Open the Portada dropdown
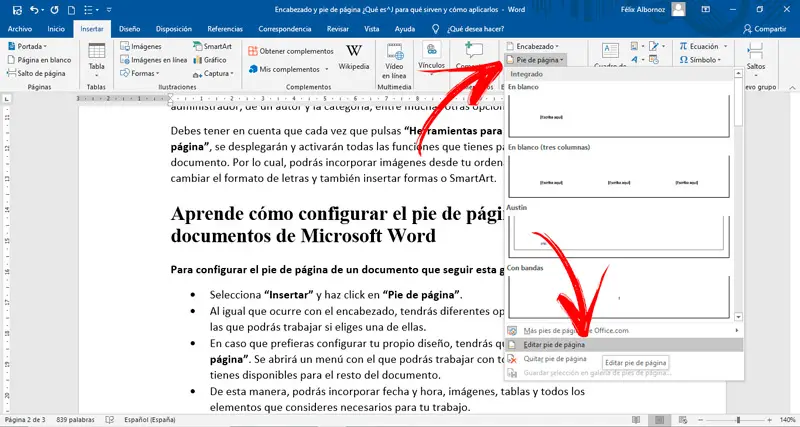 tap(27, 46)
